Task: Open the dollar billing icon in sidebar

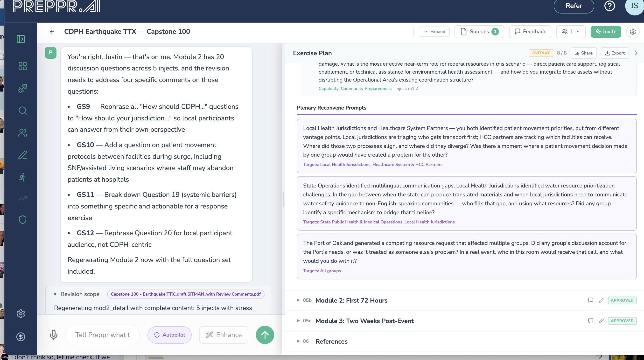Action: pos(21,337)
